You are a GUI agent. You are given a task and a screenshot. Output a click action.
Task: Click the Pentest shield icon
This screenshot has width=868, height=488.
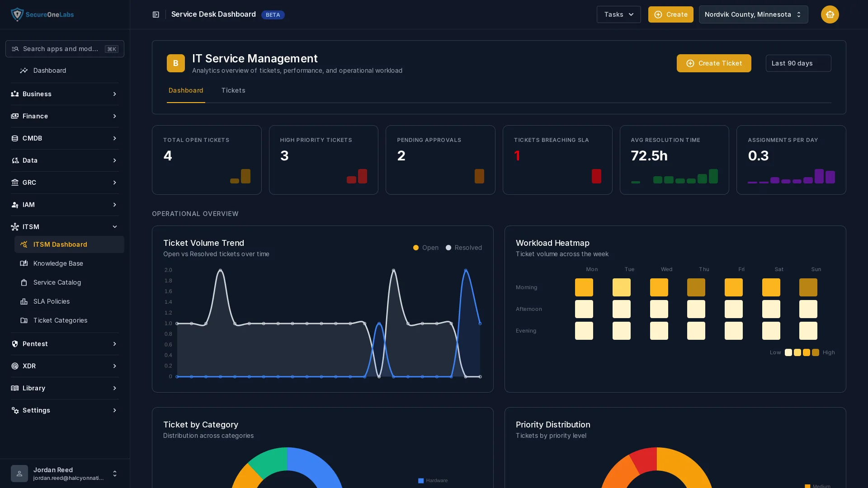15,344
